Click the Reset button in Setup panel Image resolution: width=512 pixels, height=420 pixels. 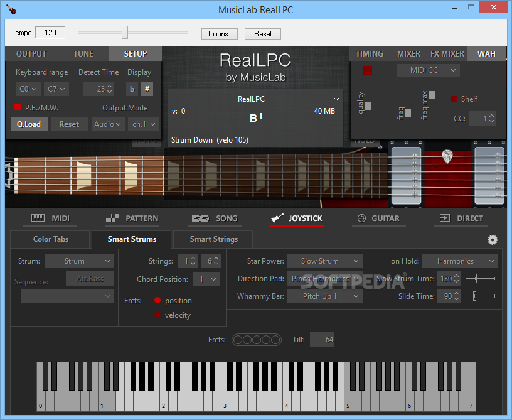pyautogui.click(x=69, y=124)
